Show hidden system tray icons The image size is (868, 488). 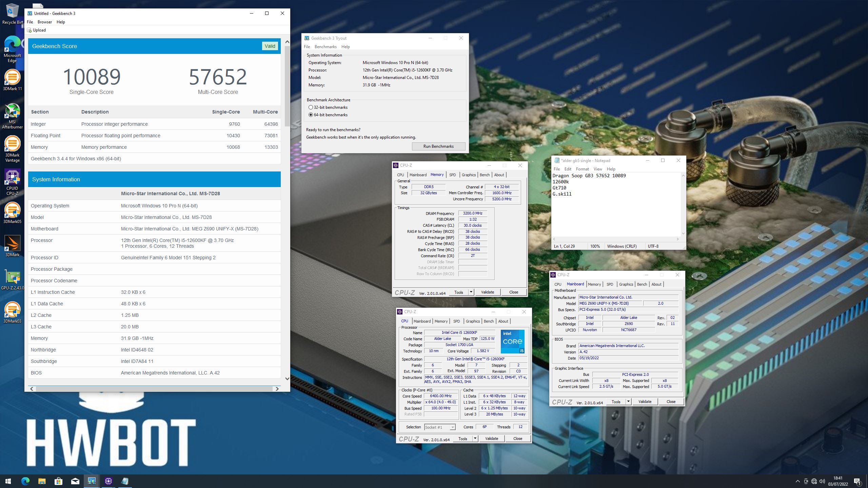797,481
